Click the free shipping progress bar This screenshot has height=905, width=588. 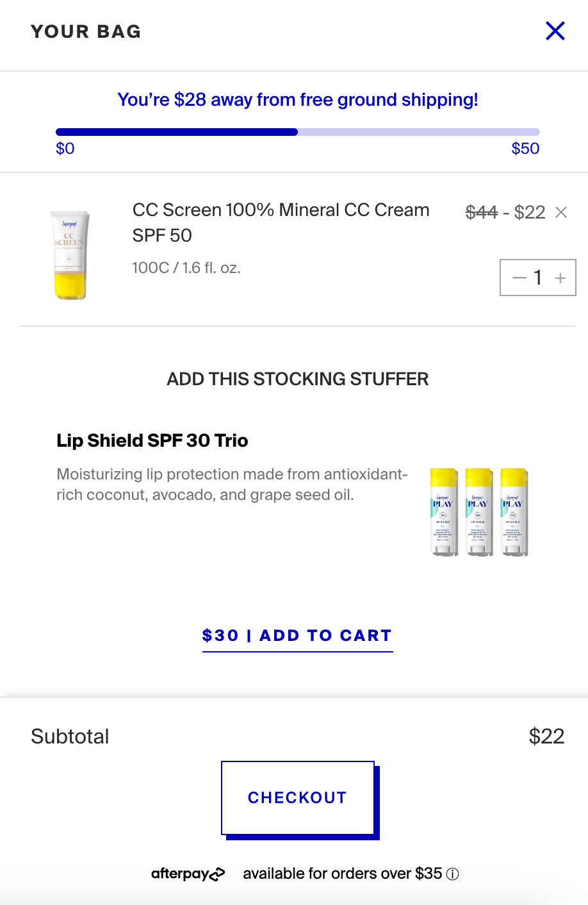[x=297, y=131]
